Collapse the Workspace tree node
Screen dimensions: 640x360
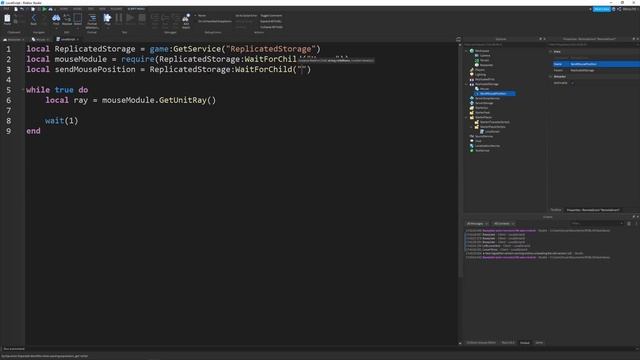click(x=467, y=51)
